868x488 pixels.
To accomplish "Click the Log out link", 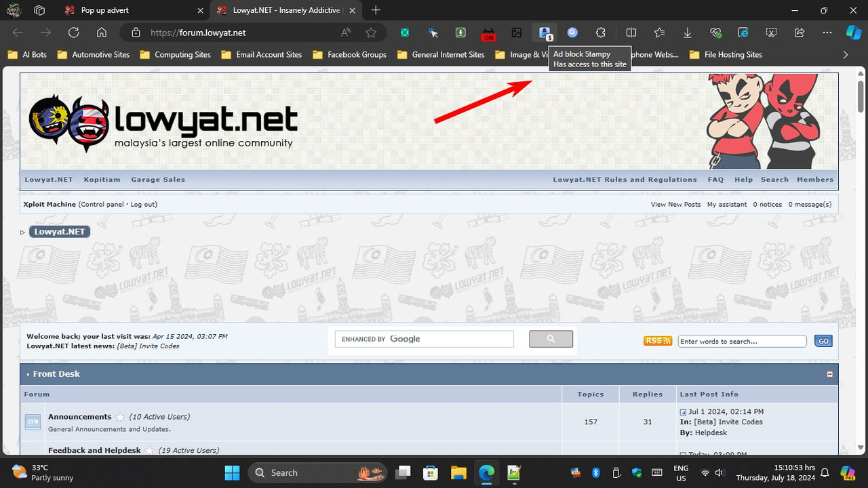I will coord(142,204).
